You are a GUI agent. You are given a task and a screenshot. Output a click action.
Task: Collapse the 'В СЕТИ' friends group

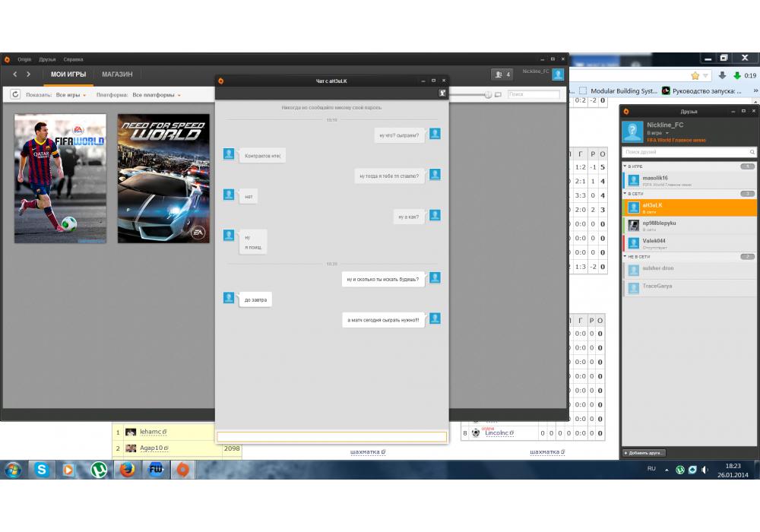[625, 193]
